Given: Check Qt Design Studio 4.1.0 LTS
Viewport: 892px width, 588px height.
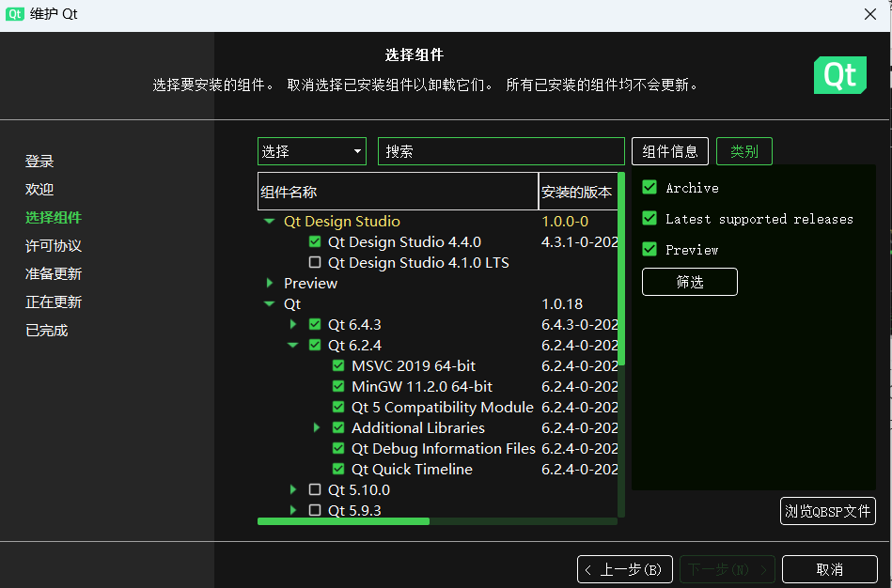Looking at the screenshot, I should (315, 262).
